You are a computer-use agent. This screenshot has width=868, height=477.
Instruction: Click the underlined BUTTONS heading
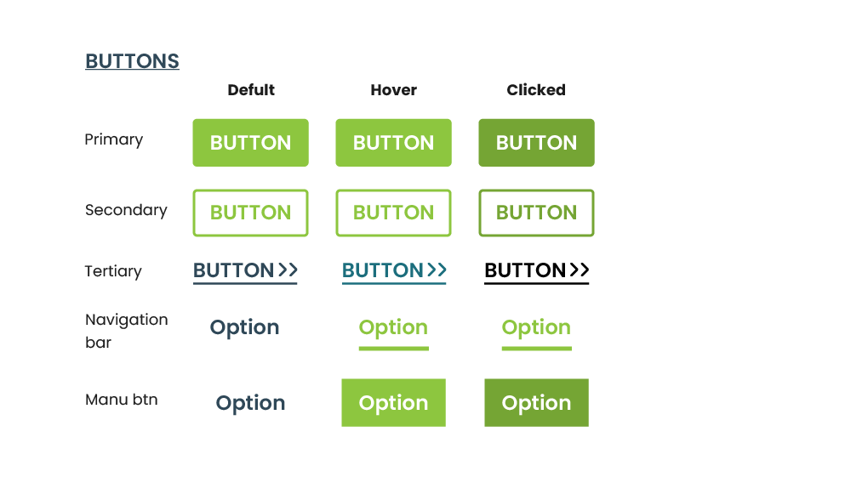(x=132, y=61)
